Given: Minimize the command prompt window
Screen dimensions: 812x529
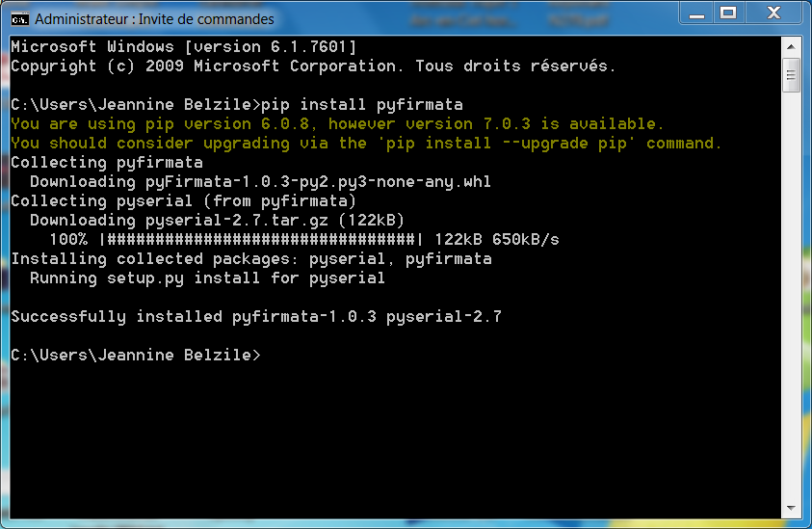Looking at the screenshot, I should [696, 13].
